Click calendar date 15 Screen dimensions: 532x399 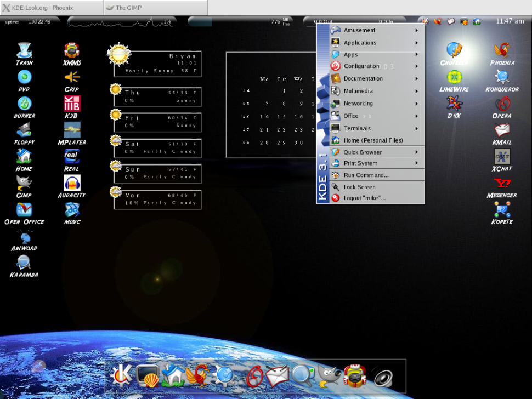(x=281, y=117)
